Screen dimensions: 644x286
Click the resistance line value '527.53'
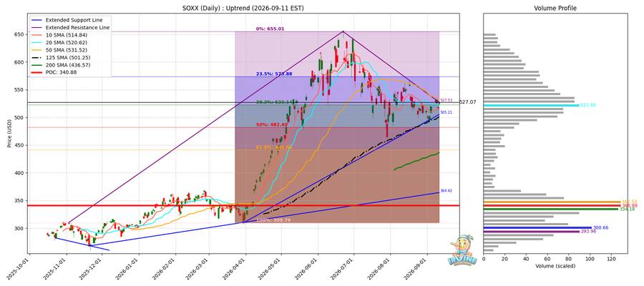446,99
